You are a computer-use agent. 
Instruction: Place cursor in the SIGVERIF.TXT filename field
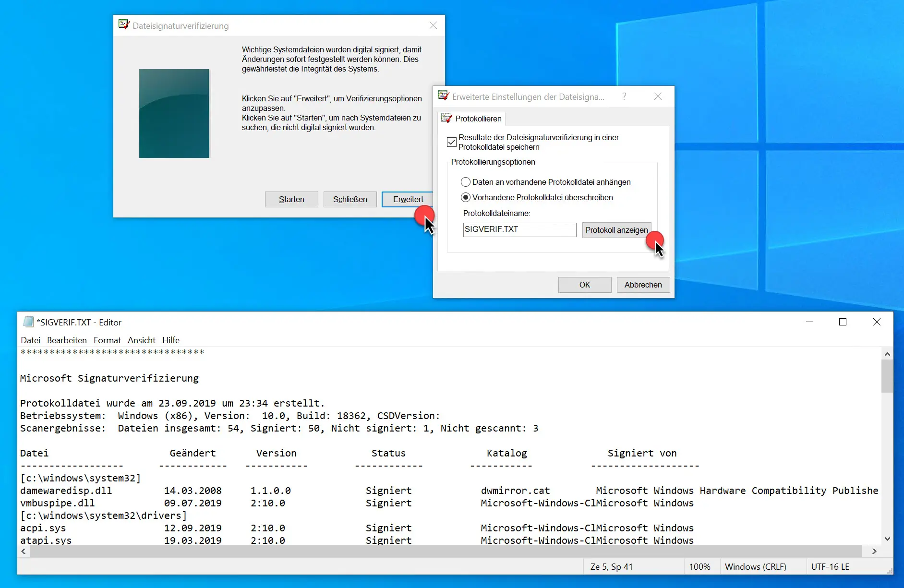518,229
